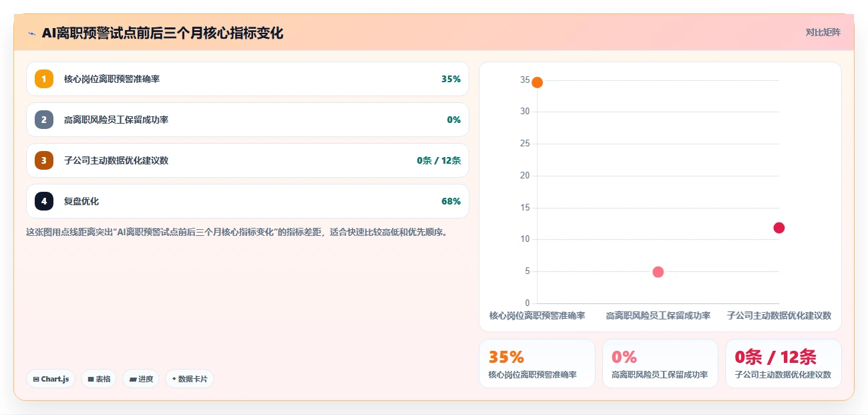Click the orange 35% stat card
The height and width of the screenshot is (415, 868).
tap(537, 364)
